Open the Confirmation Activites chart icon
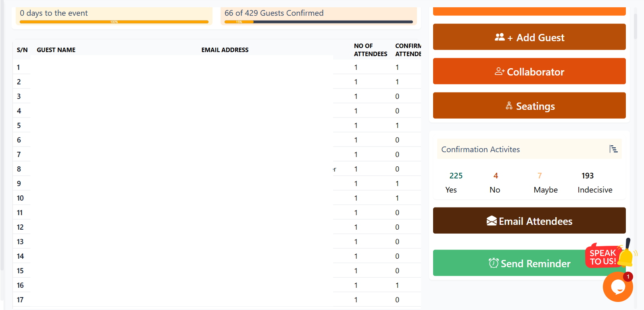644x310 pixels. point(613,149)
